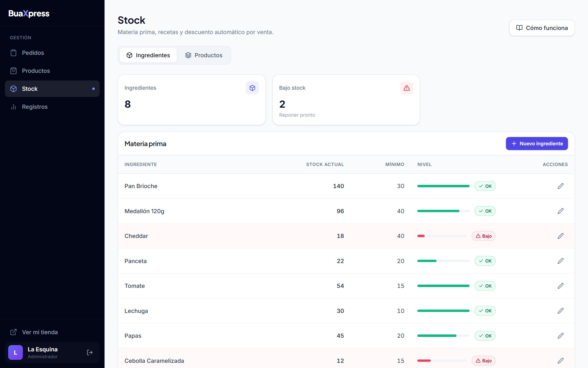Screen dimensions: 588x368
Task: Click the BuaXpress logo
Action: (x=29, y=14)
